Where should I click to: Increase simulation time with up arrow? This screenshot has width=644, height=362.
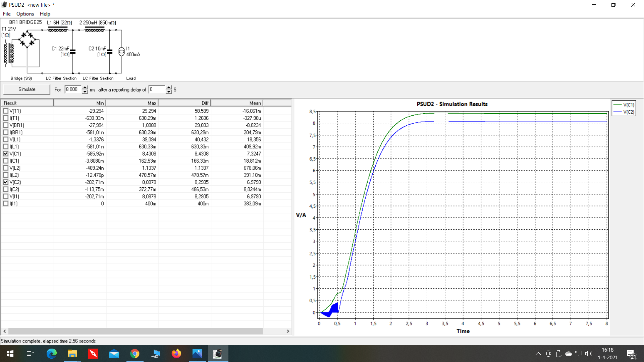[x=85, y=87]
